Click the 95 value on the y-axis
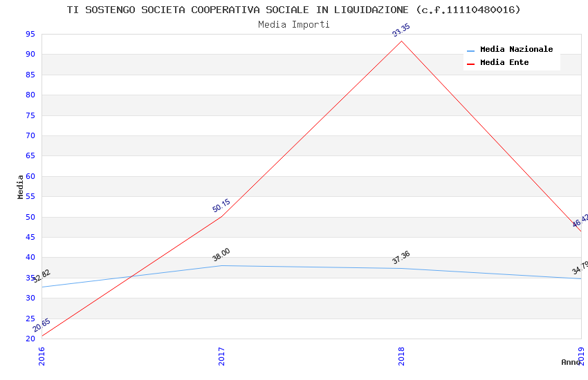The width and height of the screenshot is (588, 380). [x=30, y=34]
